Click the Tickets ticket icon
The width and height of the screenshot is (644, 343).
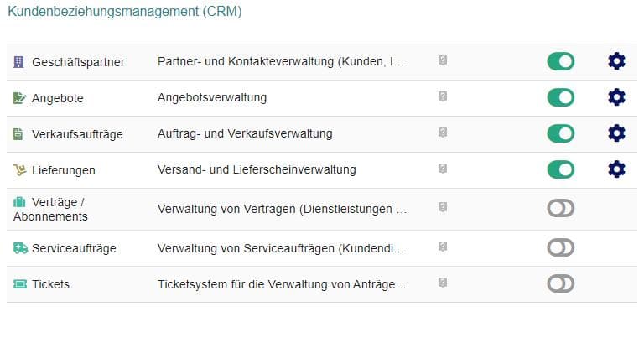pos(20,284)
